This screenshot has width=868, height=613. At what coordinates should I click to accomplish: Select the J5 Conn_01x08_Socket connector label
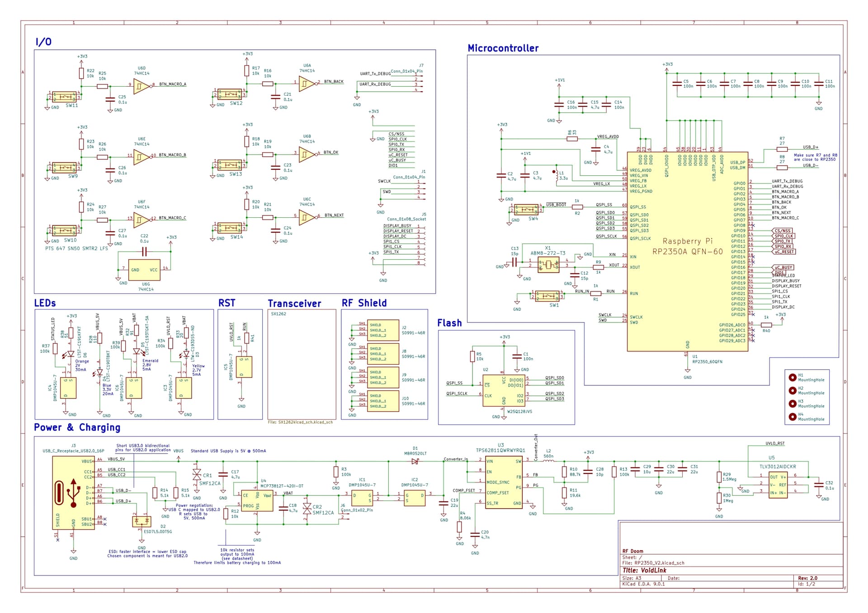(x=406, y=219)
